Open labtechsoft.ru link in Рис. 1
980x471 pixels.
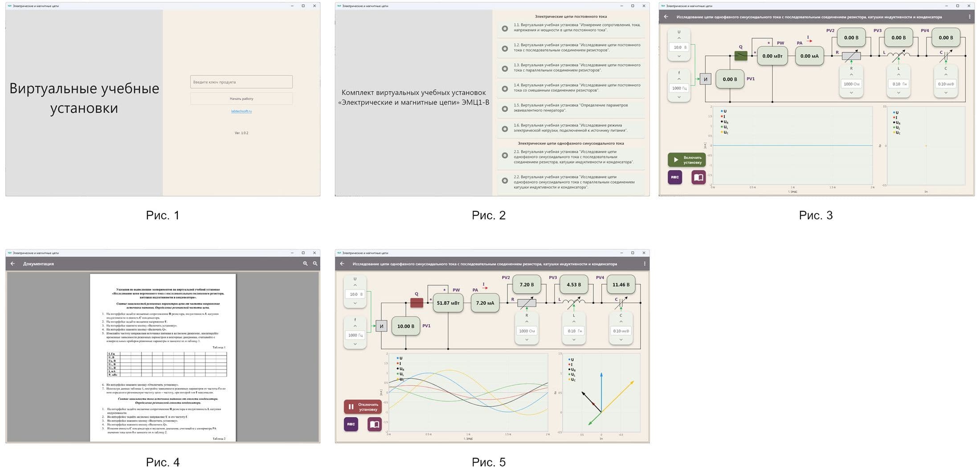pos(241,111)
